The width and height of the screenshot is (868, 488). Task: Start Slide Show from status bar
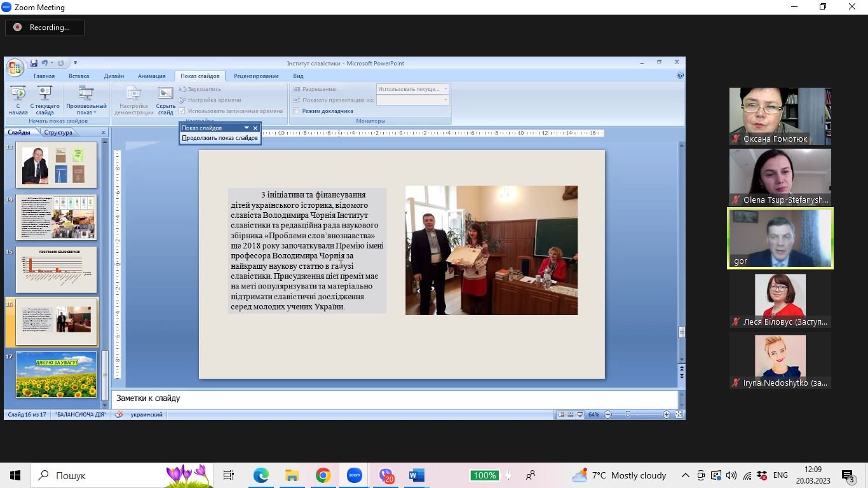tap(580, 414)
